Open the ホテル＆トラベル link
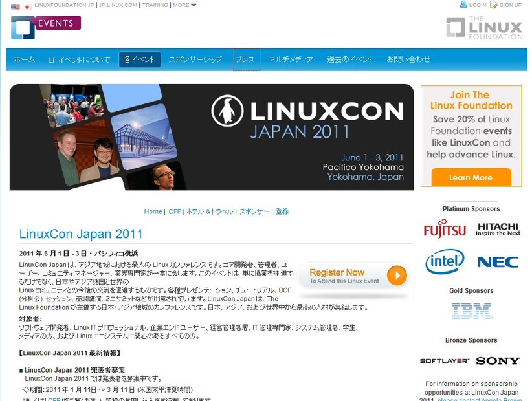This screenshot has width=532, height=401. click(210, 211)
